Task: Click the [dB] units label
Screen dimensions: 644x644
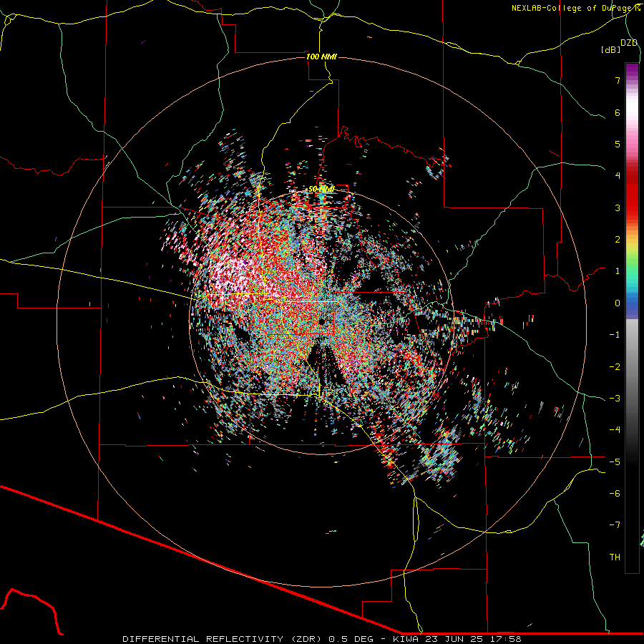Action: pyautogui.click(x=611, y=49)
